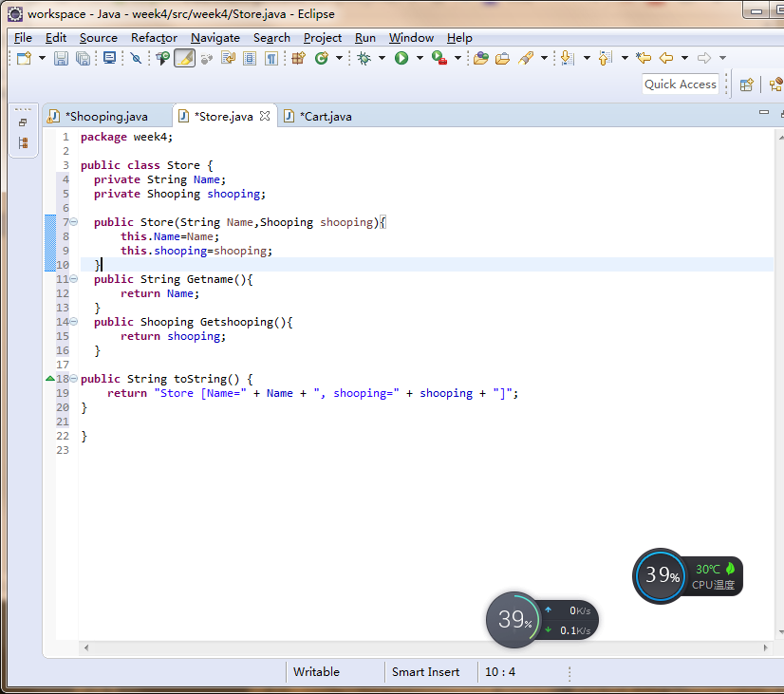This screenshot has width=784, height=694.
Task: Open the Search dropdown arrow
Action: tap(545, 58)
